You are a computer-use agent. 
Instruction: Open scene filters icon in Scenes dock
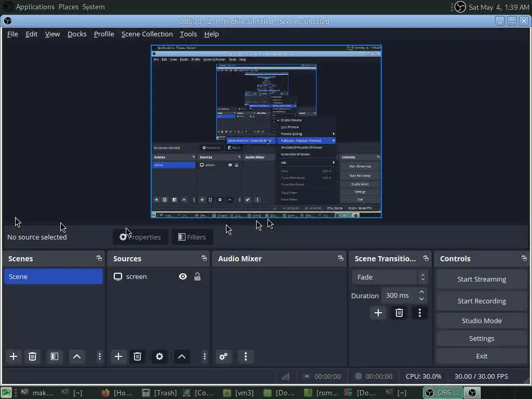(54, 356)
